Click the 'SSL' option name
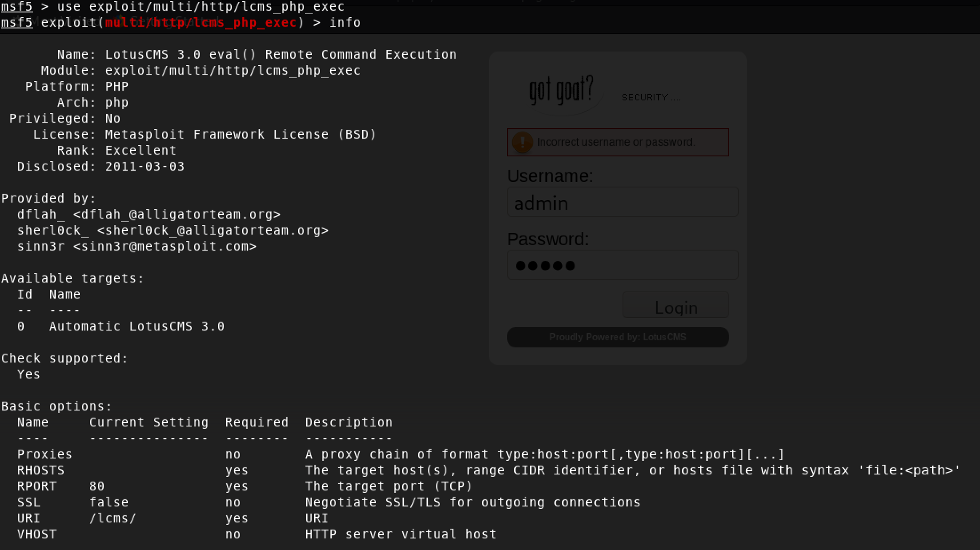This screenshot has height=550, width=980. 28,502
